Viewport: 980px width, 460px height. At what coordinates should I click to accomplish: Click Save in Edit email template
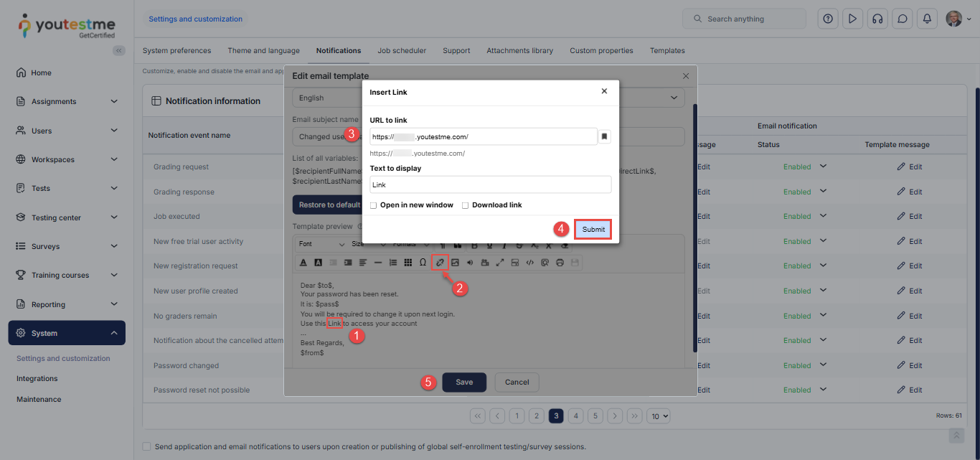pos(464,382)
